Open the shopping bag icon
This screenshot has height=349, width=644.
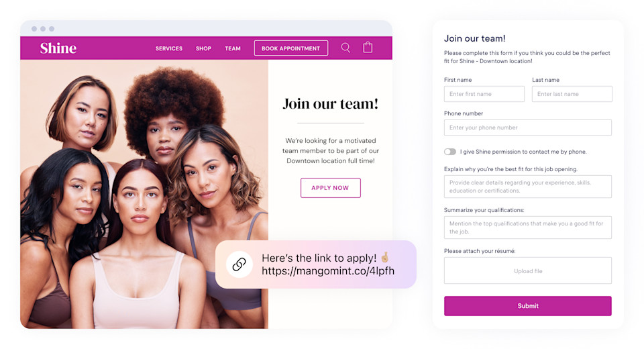(368, 48)
